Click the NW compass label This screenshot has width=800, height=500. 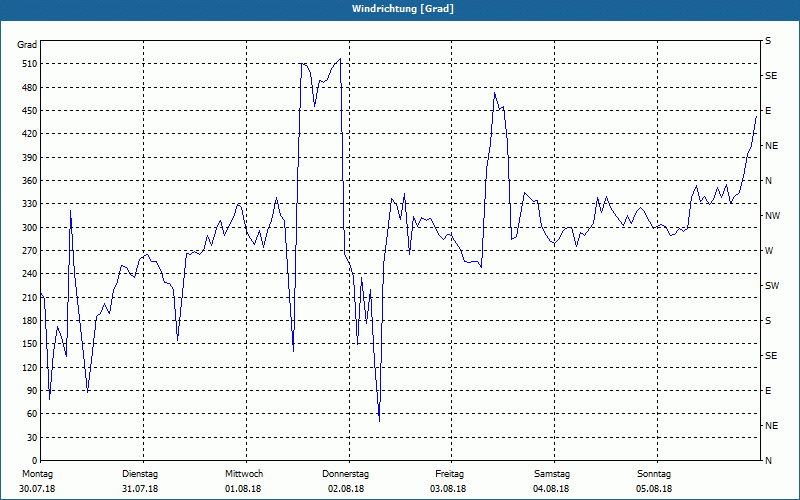[x=772, y=216]
